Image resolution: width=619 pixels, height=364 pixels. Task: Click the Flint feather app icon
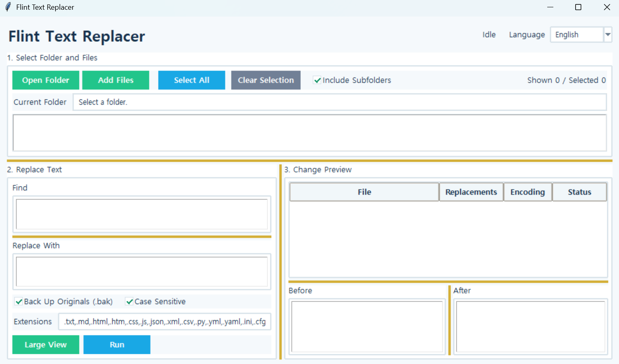tap(8, 7)
